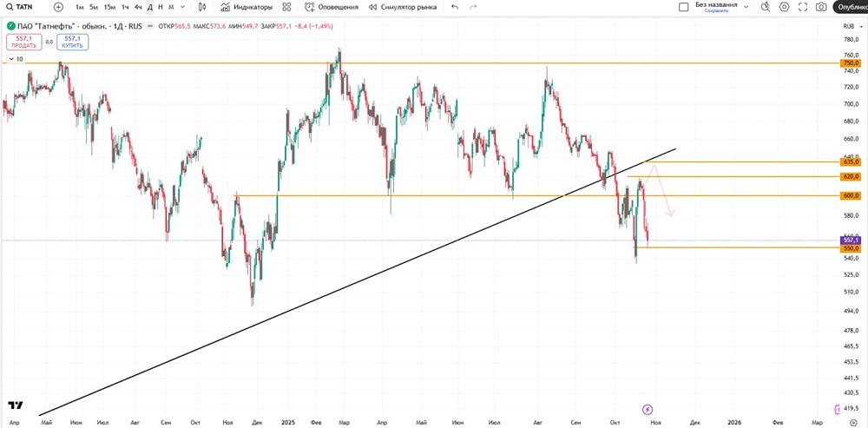Click the 2025 label on time axis
Viewport: 868px width, 428px height.
coord(286,423)
